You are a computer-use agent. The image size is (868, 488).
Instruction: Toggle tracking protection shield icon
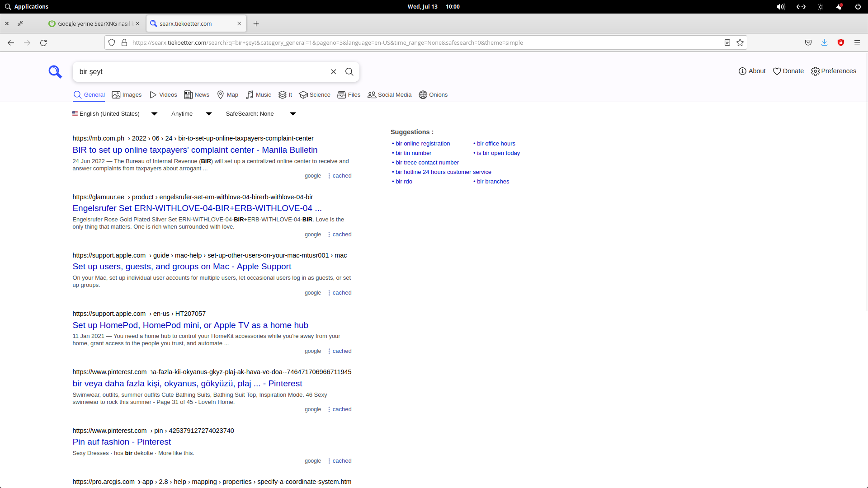pyautogui.click(x=112, y=42)
